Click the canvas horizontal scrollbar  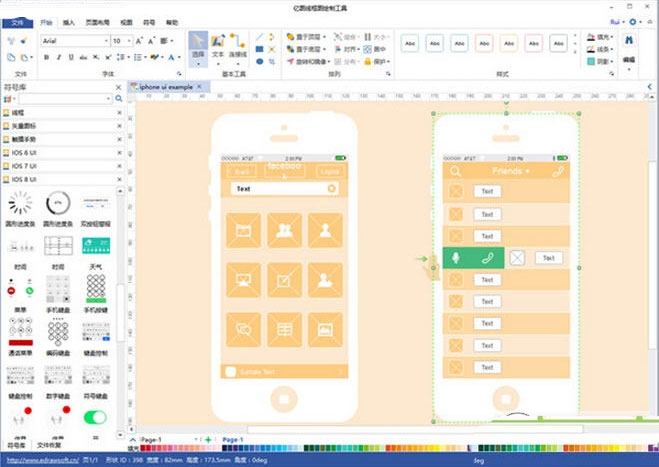(x=415, y=429)
